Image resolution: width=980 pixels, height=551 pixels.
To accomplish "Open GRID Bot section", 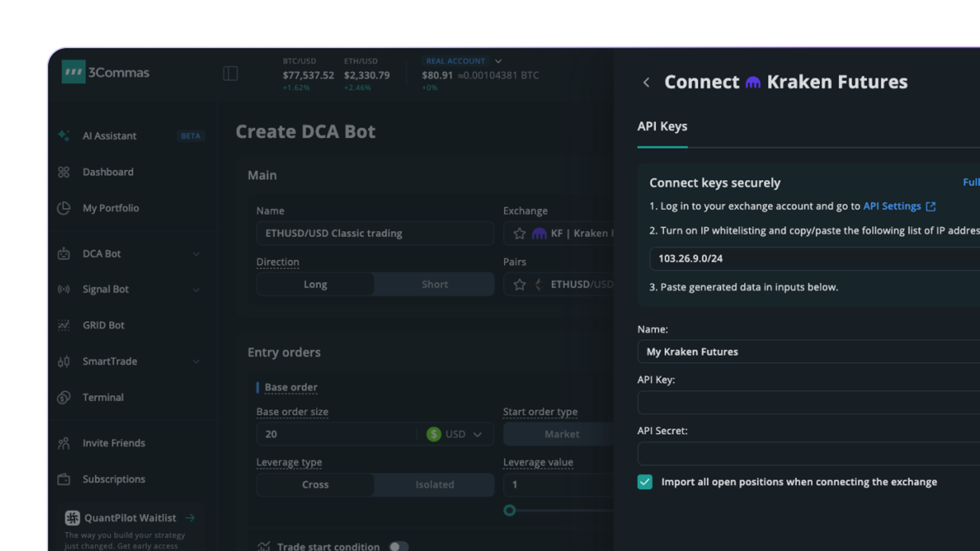I will click(103, 325).
